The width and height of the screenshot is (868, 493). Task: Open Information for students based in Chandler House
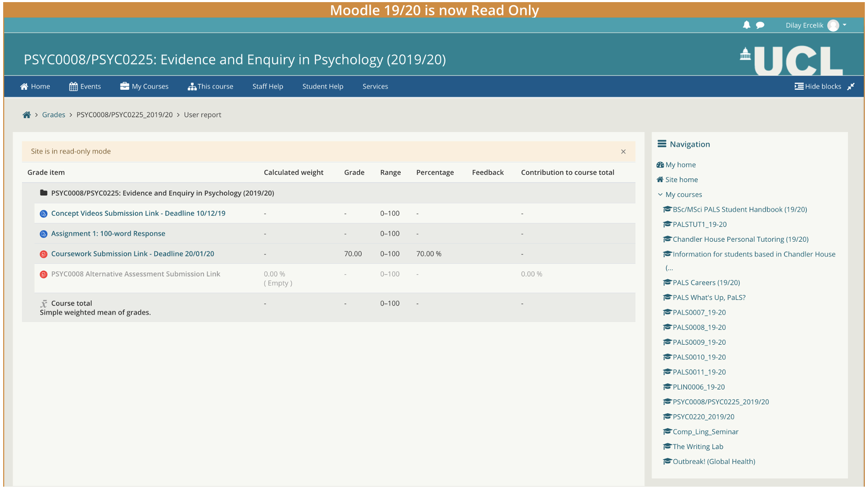tap(754, 254)
